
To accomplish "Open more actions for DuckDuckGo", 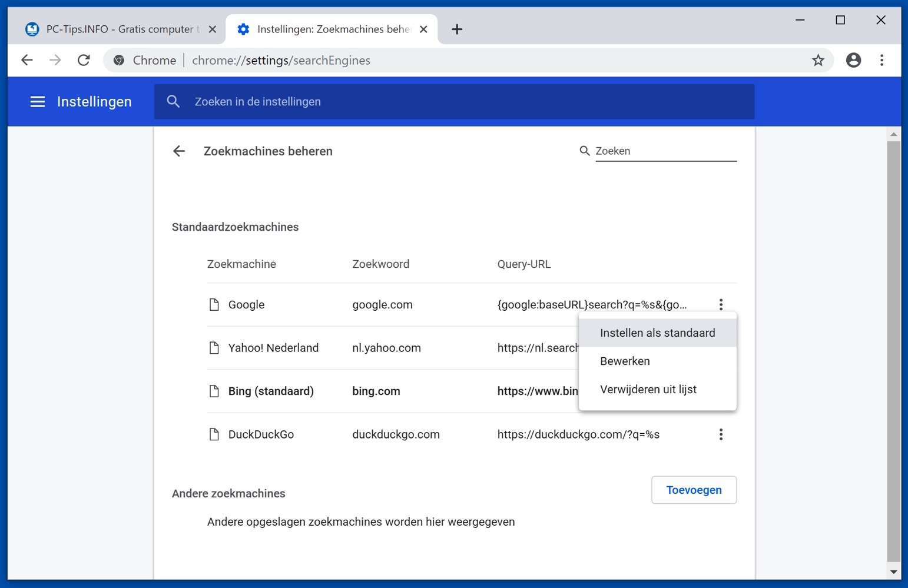I will (721, 434).
